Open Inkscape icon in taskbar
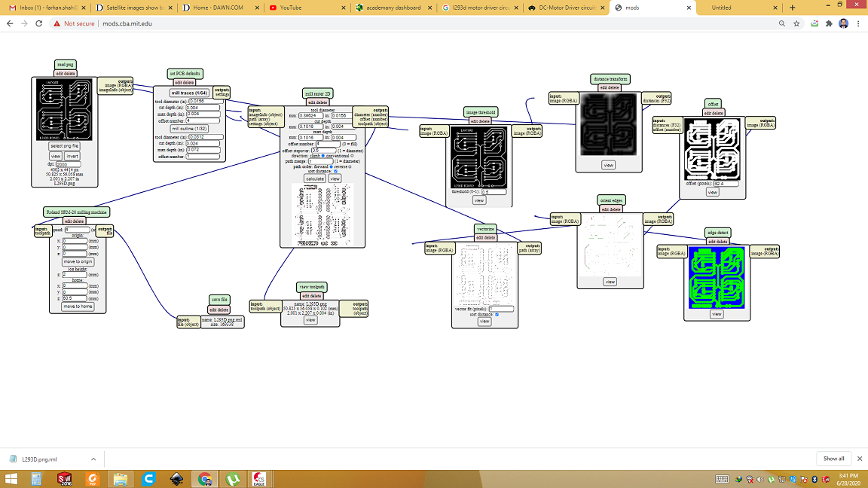The image size is (868, 488). coord(176,479)
